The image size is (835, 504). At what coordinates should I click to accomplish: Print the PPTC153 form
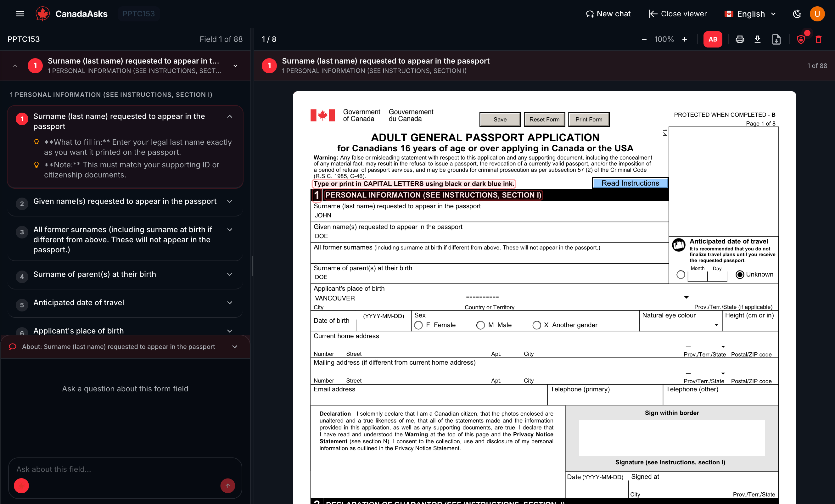(740, 39)
